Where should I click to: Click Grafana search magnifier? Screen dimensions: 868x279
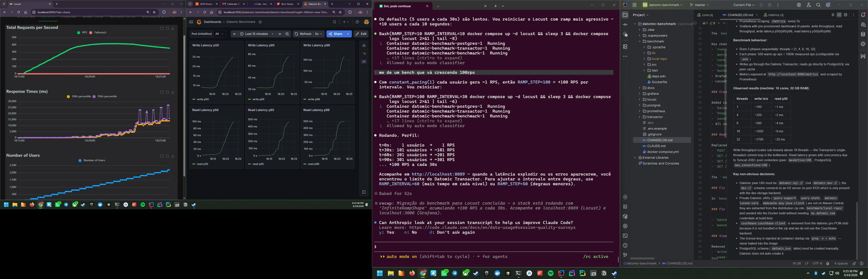334,22
